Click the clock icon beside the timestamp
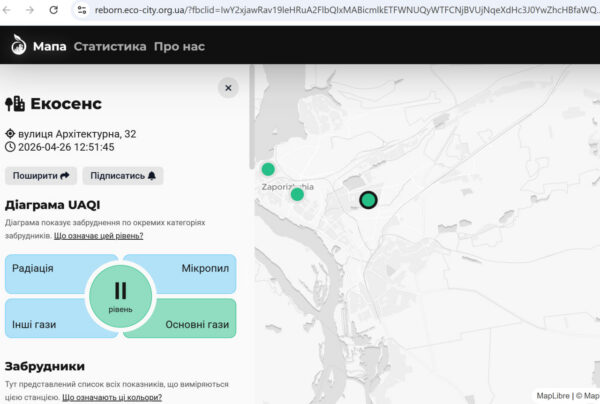 pyautogui.click(x=10, y=147)
